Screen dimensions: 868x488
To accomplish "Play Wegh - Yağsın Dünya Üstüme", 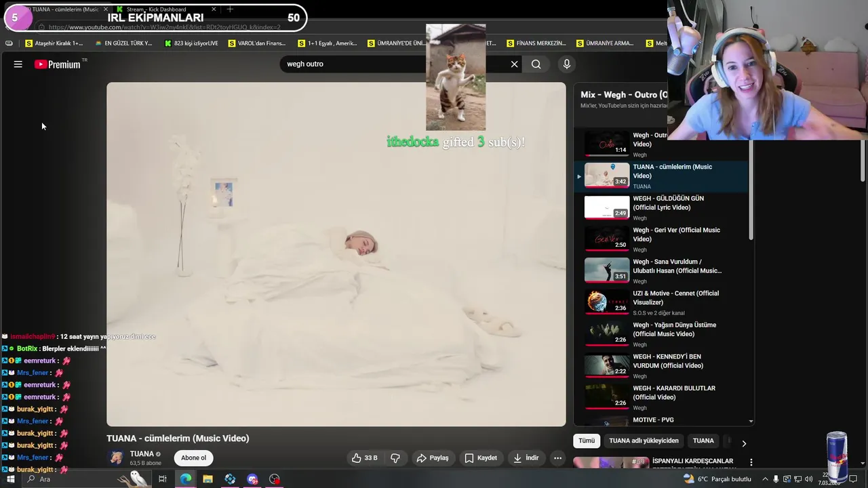I will click(x=661, y=333).
